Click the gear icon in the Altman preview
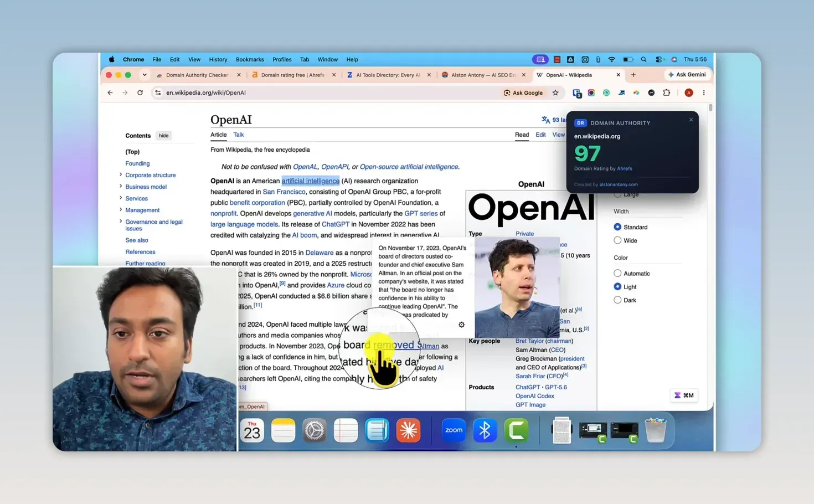Image resolution: width=814 pixels, height=504 pixels. point(461,325)
